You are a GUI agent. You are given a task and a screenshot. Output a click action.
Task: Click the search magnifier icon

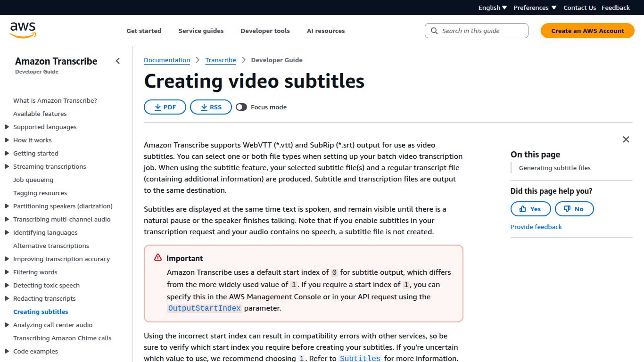click(434, 30)
